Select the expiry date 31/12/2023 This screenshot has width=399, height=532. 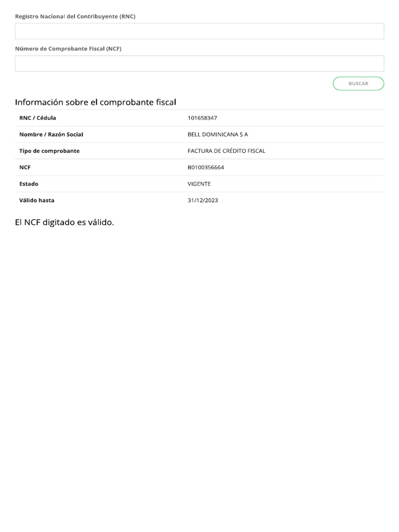click(203, 200)
